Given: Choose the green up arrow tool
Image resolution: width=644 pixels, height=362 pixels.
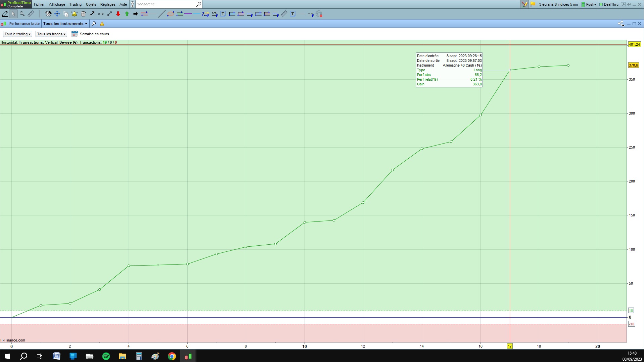Looking at the screenshot, I should coord(127,14).
